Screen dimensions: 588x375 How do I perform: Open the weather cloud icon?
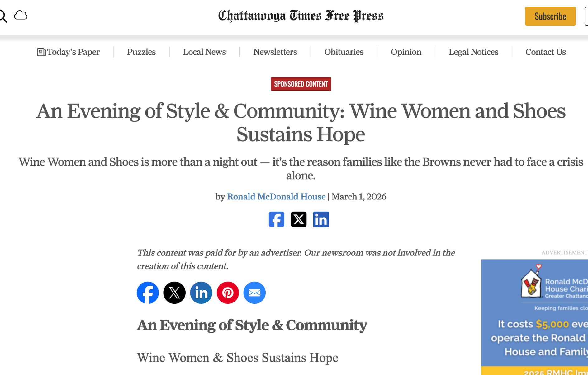tap(21, 15)
